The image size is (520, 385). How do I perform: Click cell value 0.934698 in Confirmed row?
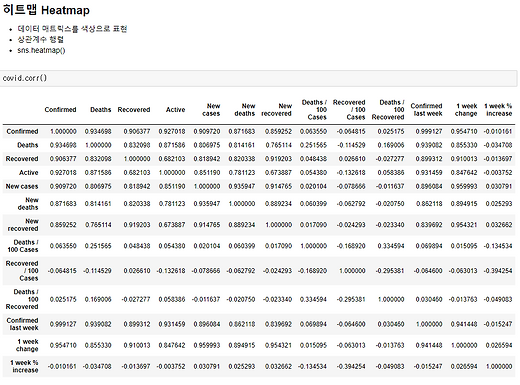pyautogui.click(x=98, y=131)
